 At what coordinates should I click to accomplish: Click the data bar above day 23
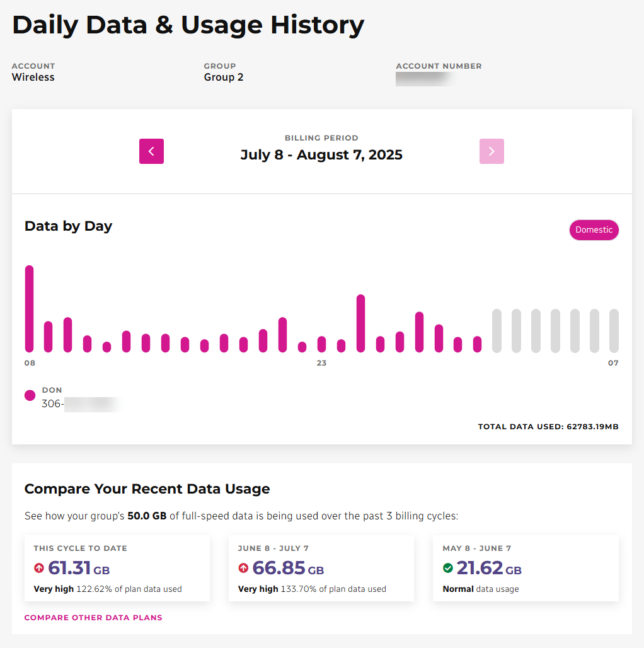click(321, 344)
